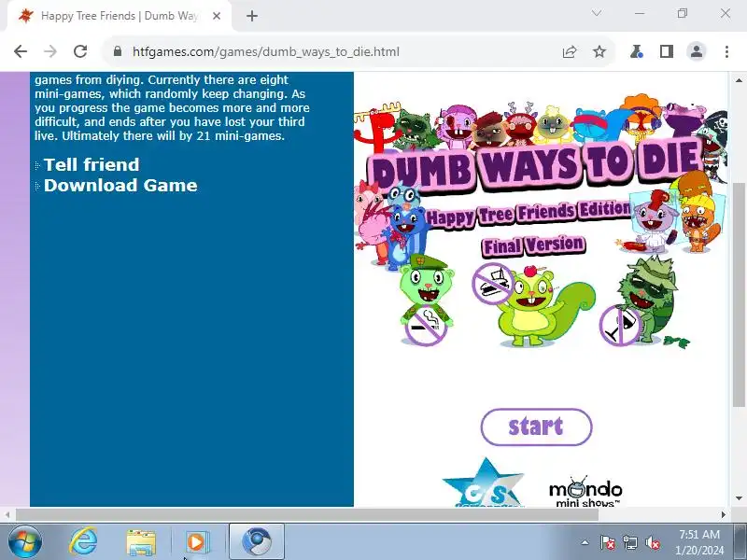Click the browser forward arrow

pos(50,51)
